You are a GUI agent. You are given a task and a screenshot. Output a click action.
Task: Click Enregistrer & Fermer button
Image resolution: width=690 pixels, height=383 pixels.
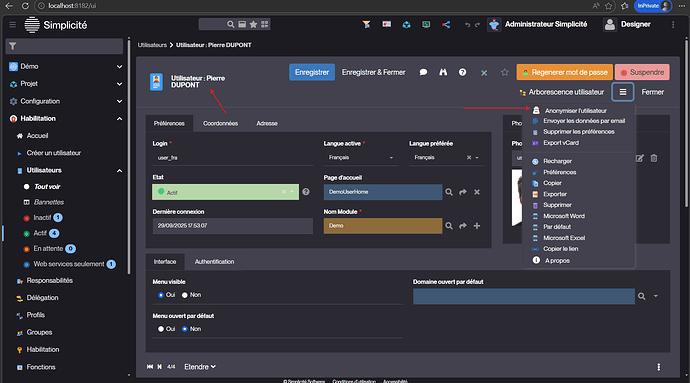coord(374,72)
